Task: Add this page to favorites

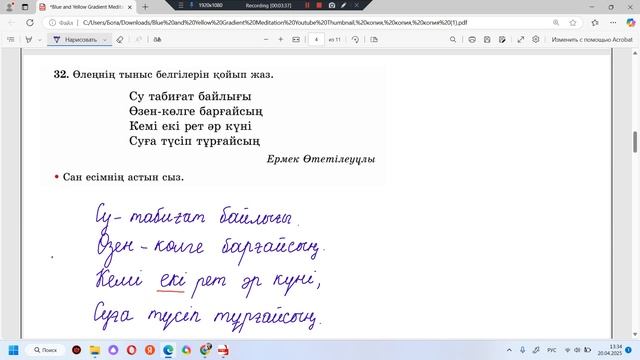Action: click(573, 23)
